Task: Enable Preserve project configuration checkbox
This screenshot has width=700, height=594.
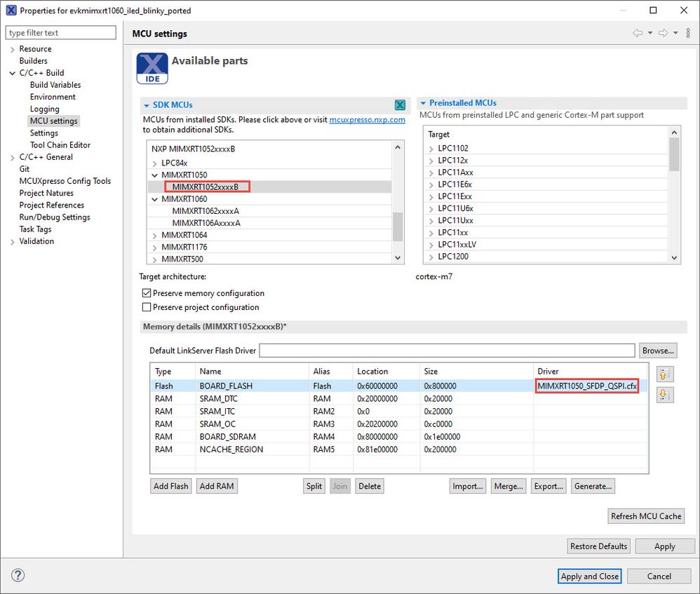Action: [x=147, y=307]
